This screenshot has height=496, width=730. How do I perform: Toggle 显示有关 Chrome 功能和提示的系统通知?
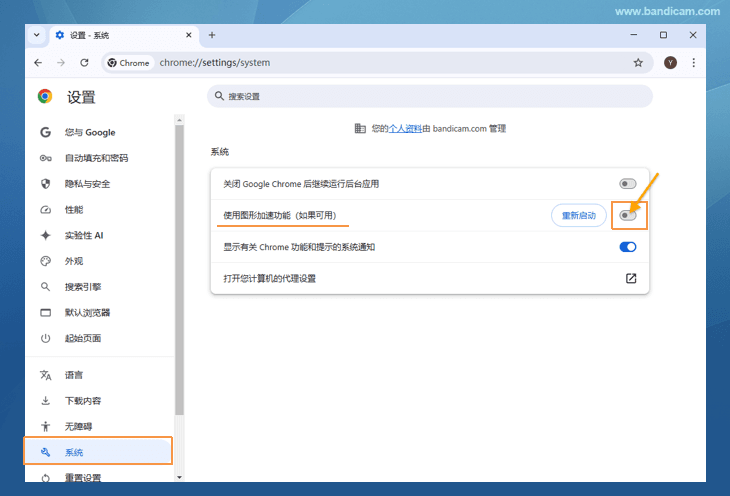tap(628, 247)
